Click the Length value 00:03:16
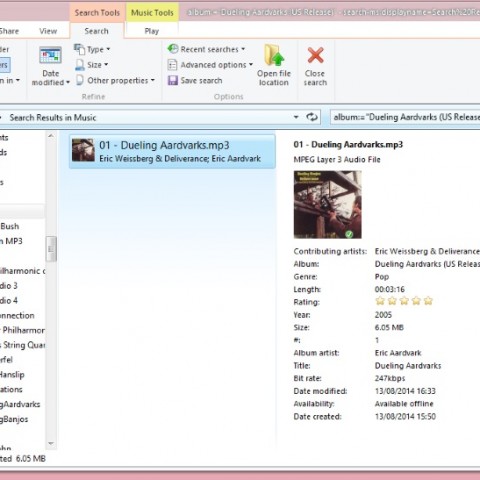 [389, 289]
